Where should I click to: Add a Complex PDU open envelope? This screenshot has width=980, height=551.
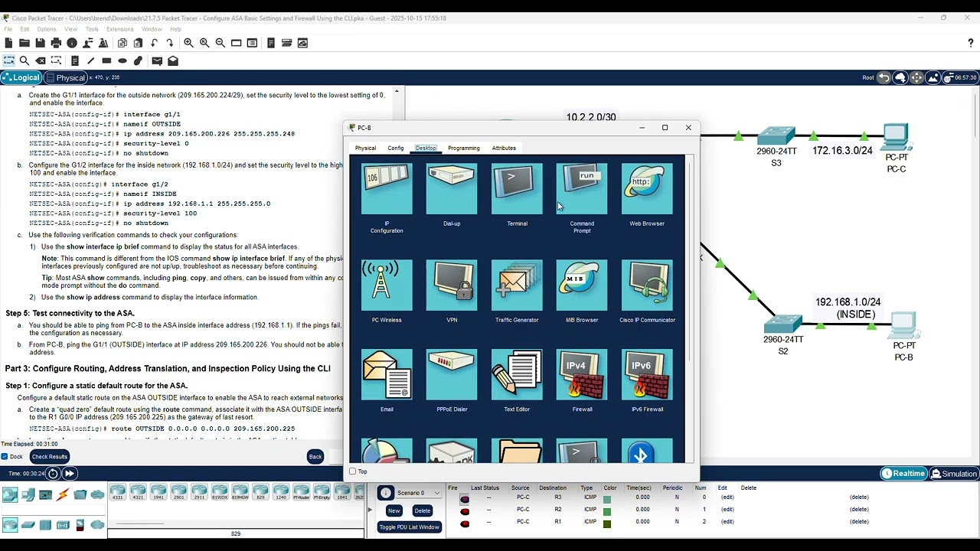coord(173,60)
